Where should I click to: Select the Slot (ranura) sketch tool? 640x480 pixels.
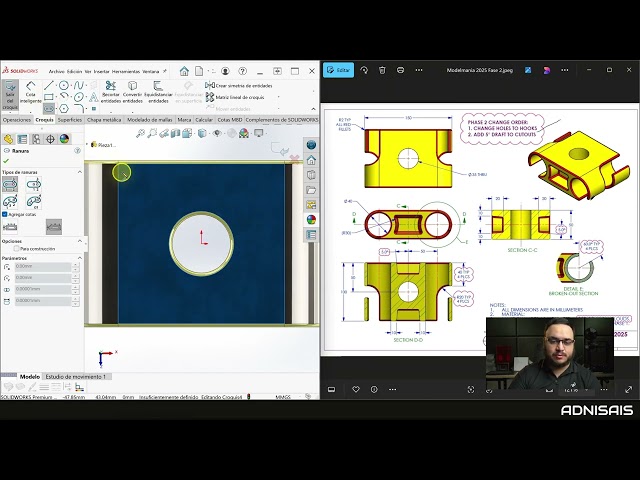tap(49, 109)
